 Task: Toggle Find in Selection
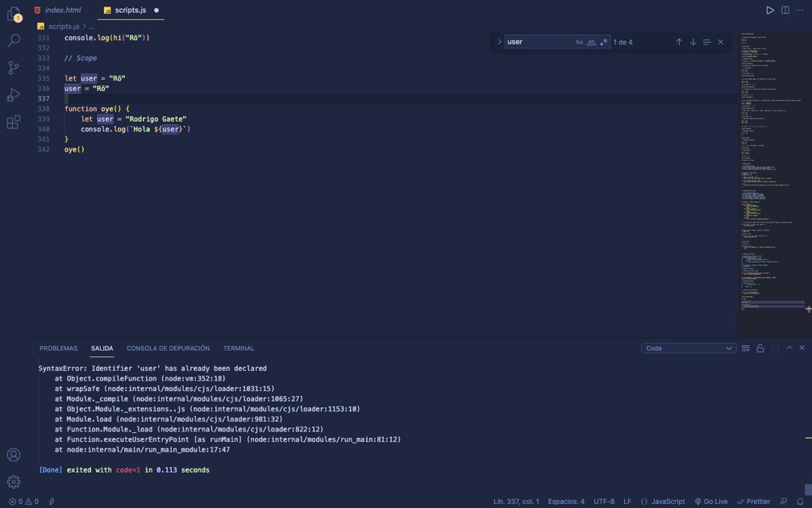click(x=706, y=42)
